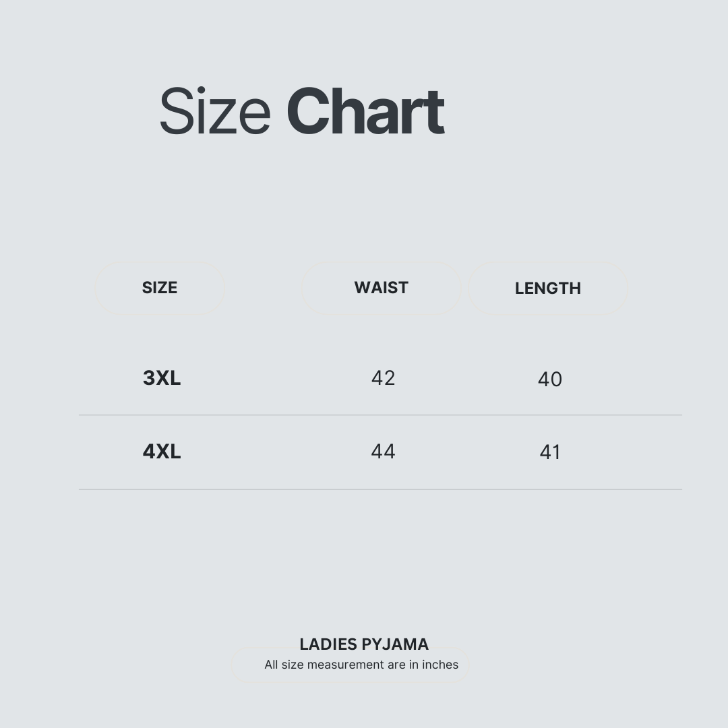The width and height of the screenshot is (728, 728).
Task: Click the 4XL size label
Action: (x=162, y=451)
